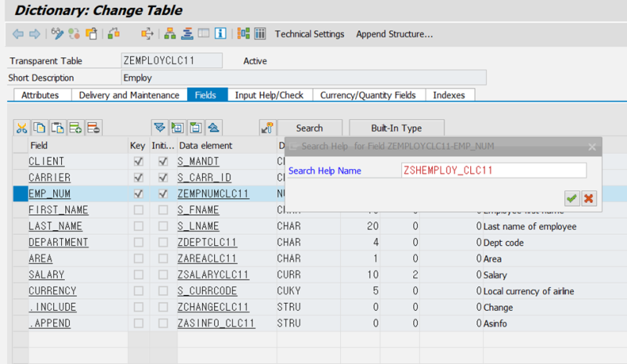Toggle Display/Change mode with the glasses-pencil icon
This screenshot has height=364, width=627.
pyautogui.click(x=57, y=34)
